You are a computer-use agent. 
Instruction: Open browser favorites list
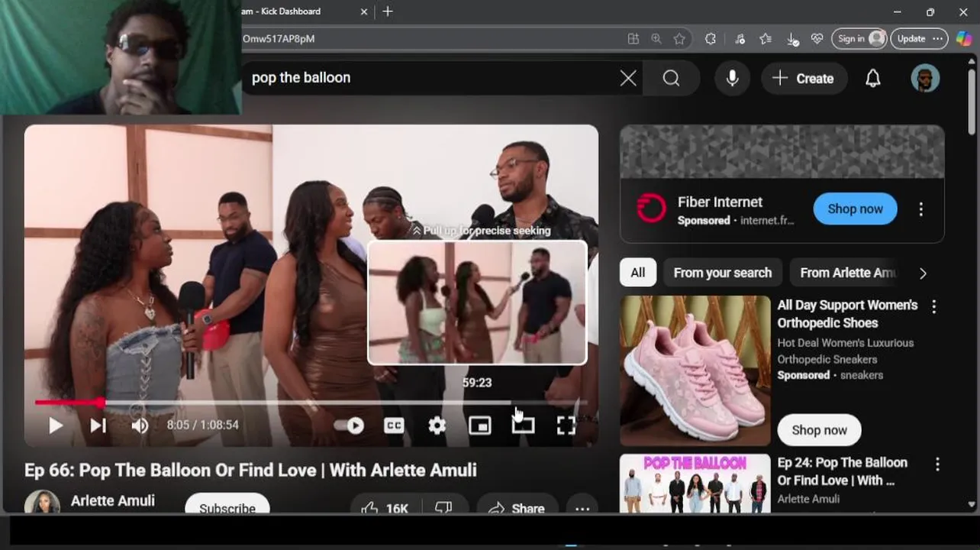click(x=766, y=39)
